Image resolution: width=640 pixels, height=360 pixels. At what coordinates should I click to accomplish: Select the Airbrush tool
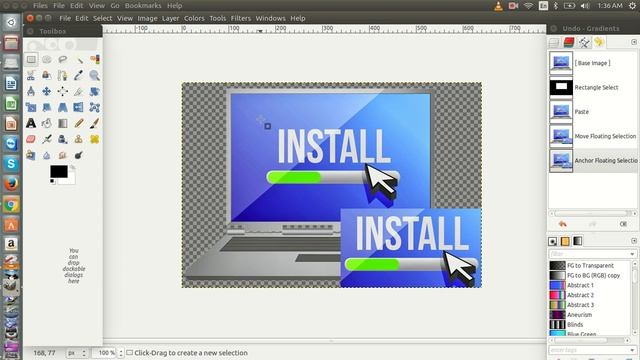click(47, 139)
